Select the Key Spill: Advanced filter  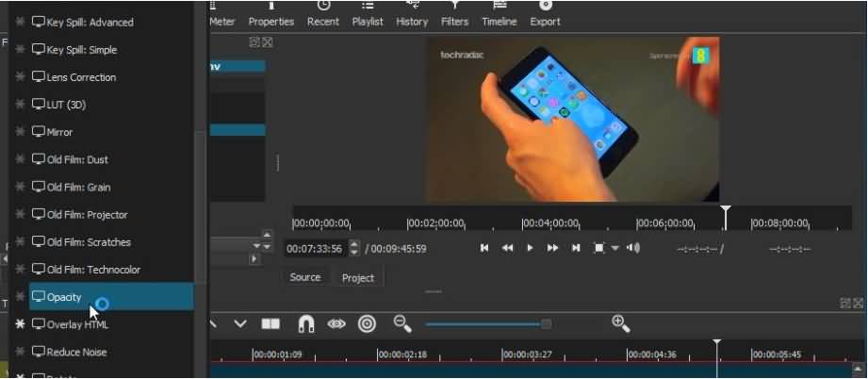(111, 23)
